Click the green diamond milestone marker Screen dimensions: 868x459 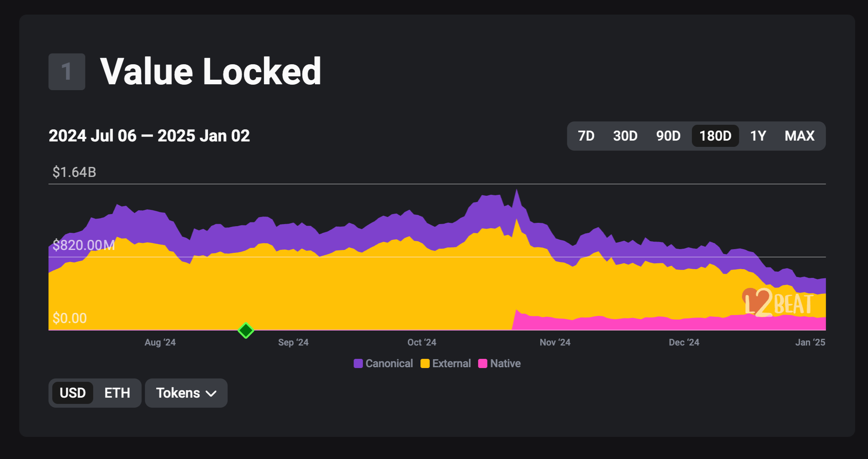[246, 330]
